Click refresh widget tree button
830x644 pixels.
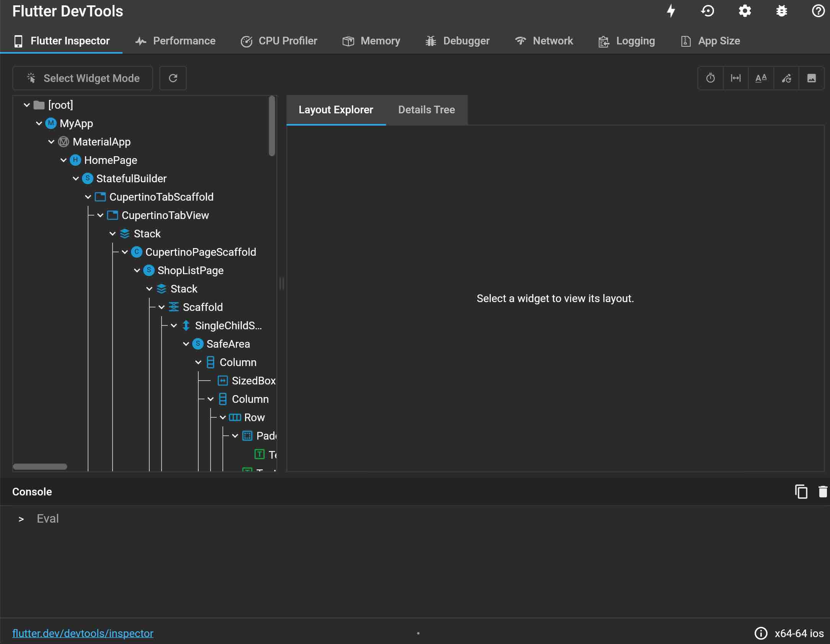173,78
